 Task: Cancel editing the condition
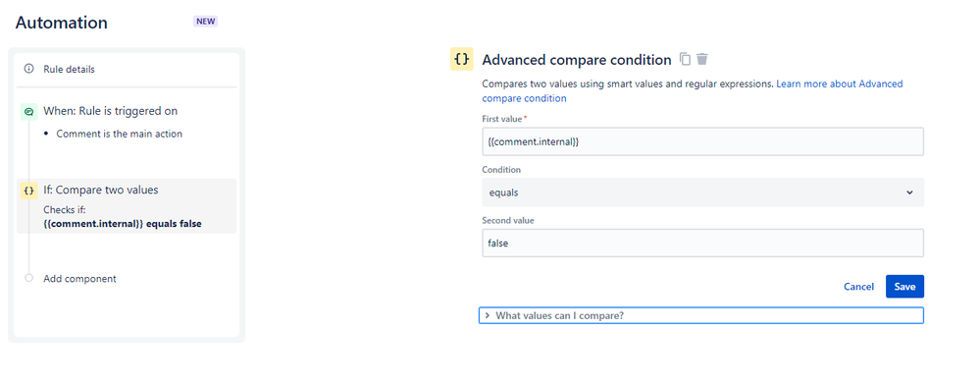click(858, 287)
